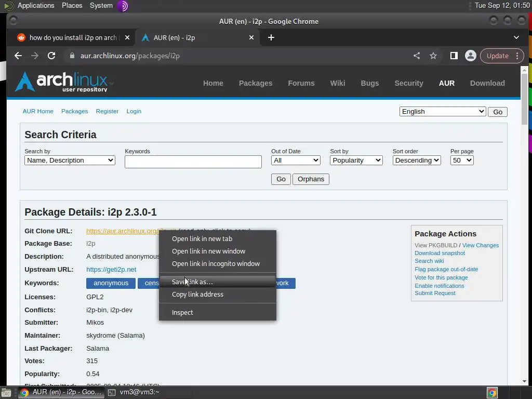Click the Chrome Update button

(497, 56)
